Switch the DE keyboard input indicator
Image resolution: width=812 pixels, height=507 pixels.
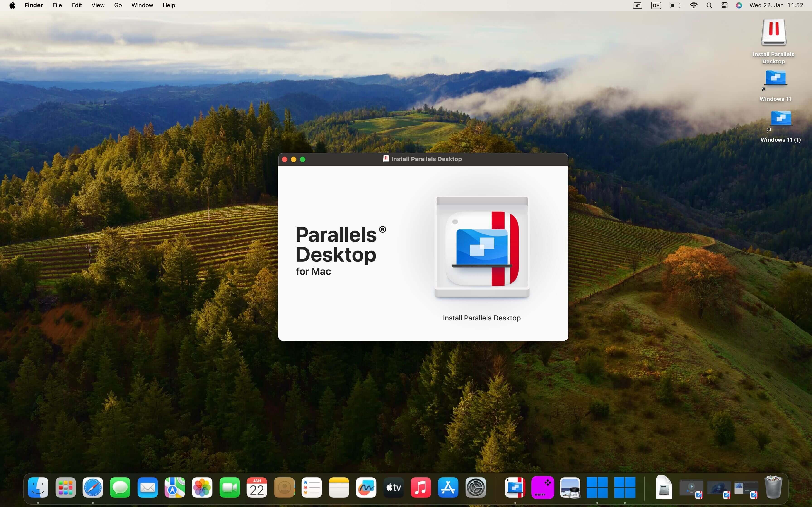click(656, 5)
